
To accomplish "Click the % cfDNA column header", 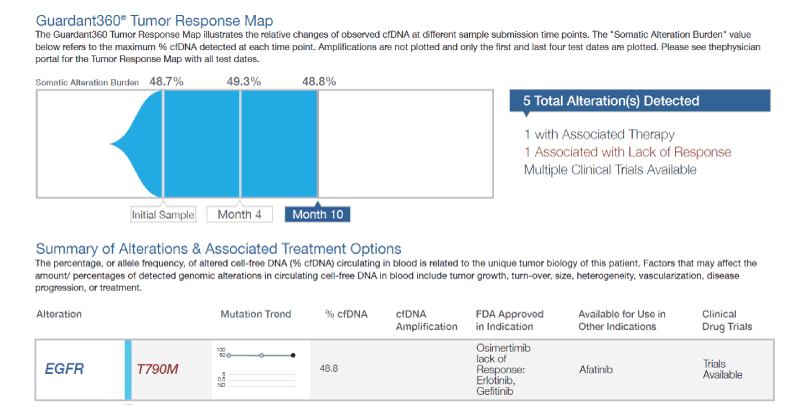I will point(346,314).
